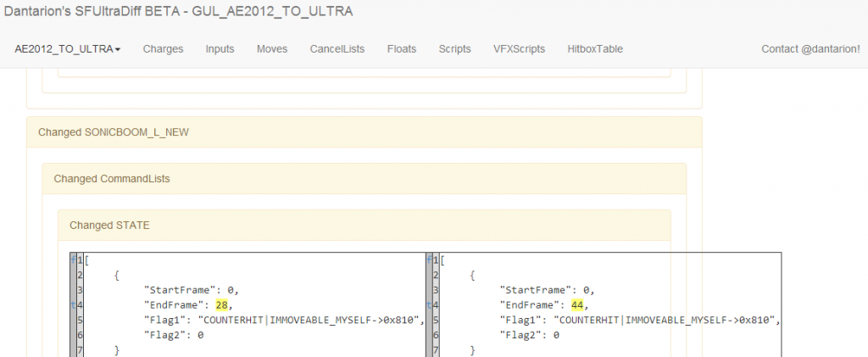Open the Inputs nav link
The image size is (868, 357).
[x=220, y=48]
